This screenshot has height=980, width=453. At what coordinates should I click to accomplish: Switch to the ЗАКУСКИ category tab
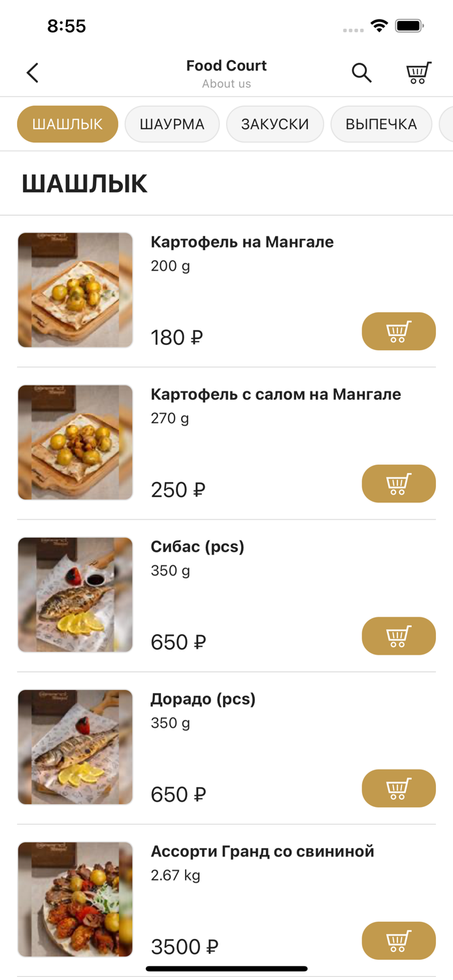tap(275, 123)
